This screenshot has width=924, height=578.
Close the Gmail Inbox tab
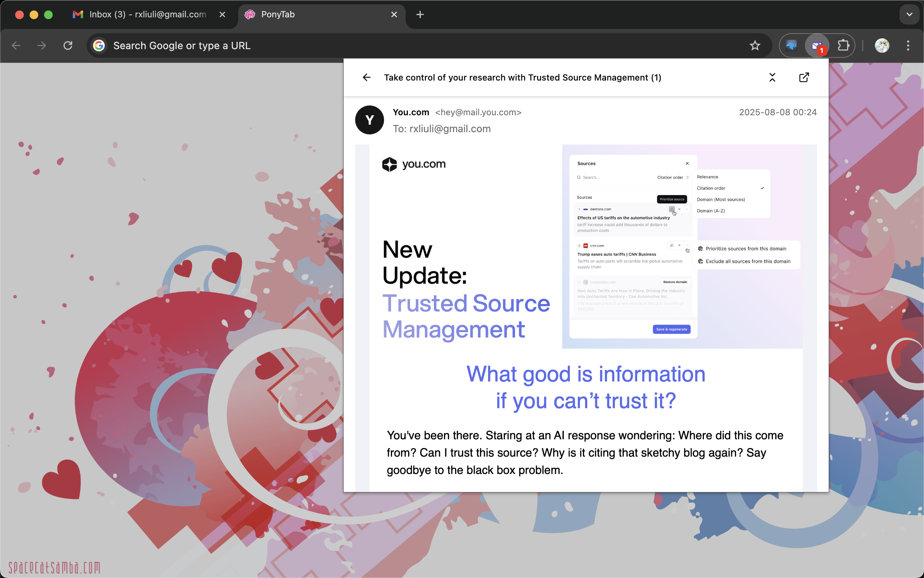[x=222, y=14]
